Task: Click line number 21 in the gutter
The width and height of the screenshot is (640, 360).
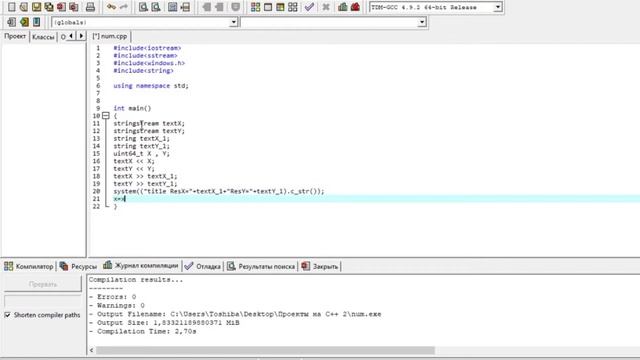Action: click(x=96, y=199)
